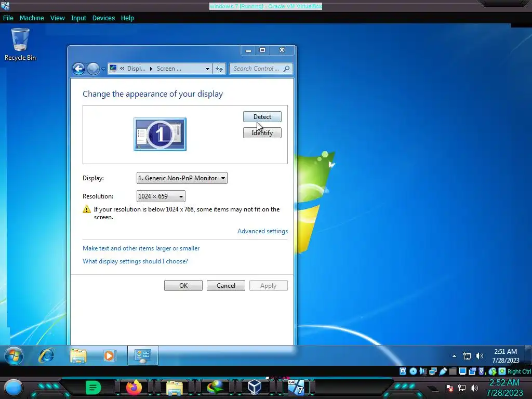Viewport: 532px width, 399px height.
Task: Open the Devices menu
Action: click(x=103, y=18)
